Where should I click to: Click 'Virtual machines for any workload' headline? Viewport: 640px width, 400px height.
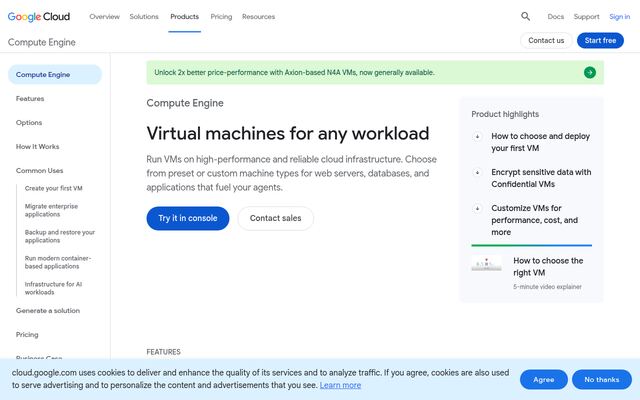tap(288, 133)
